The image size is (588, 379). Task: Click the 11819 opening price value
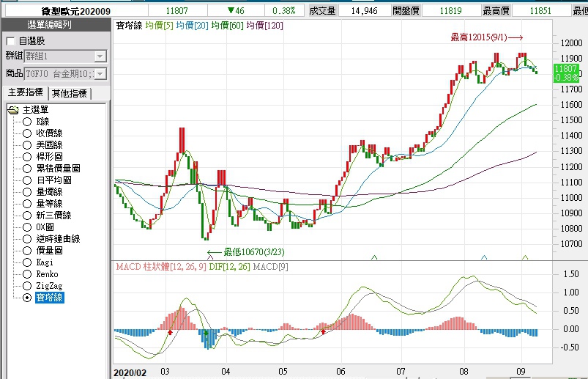point(451,10)
